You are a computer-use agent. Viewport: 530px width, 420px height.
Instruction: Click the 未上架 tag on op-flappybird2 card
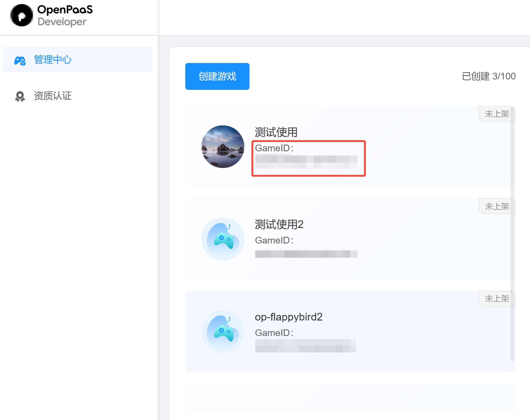coord(497,299)
